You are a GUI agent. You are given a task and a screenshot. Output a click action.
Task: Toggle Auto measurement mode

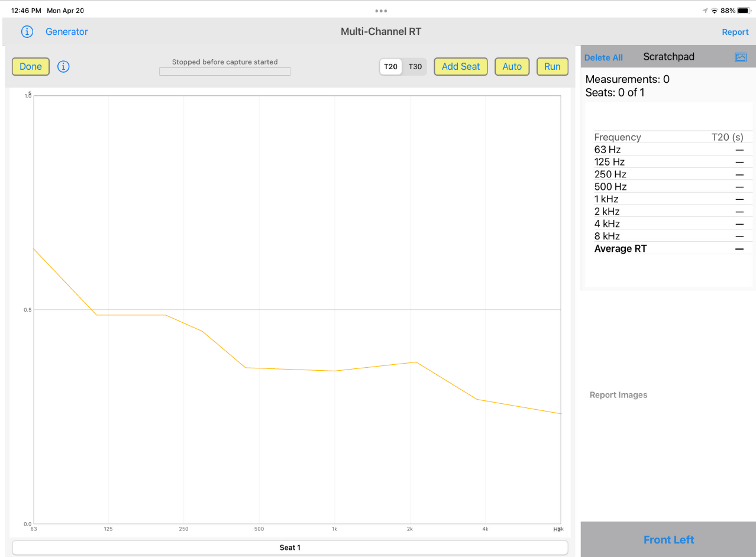512,67
